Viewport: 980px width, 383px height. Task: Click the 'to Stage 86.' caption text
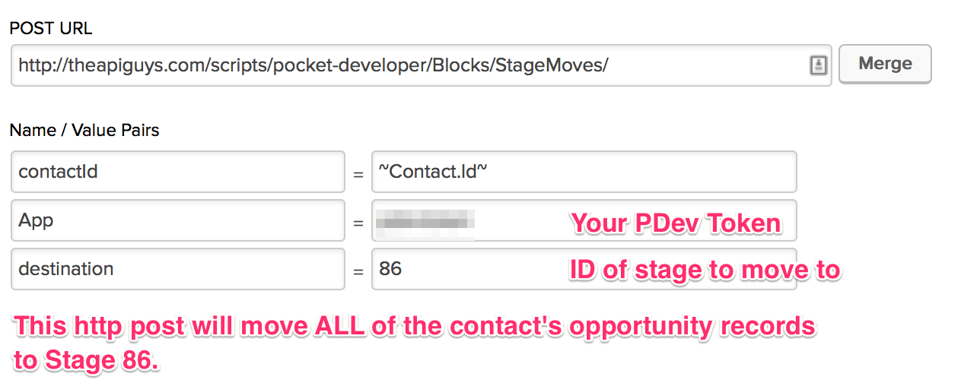coord(87,360)
